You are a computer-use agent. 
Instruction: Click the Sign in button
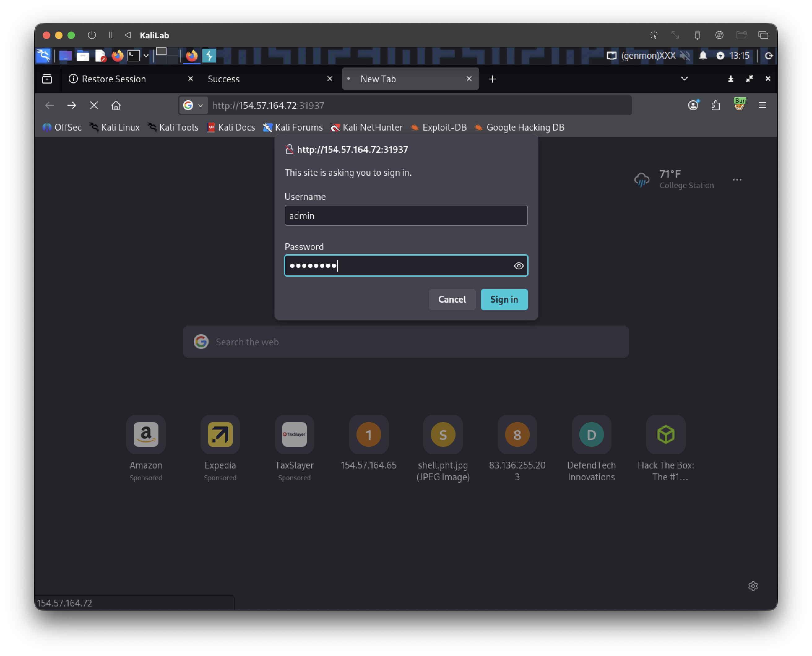[504, 299]
